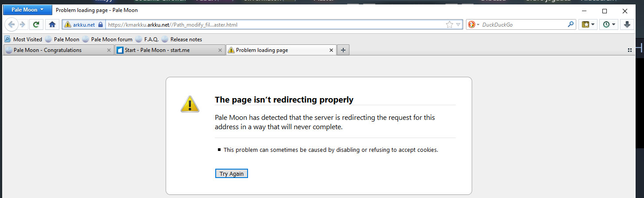Open the home page

52,24
